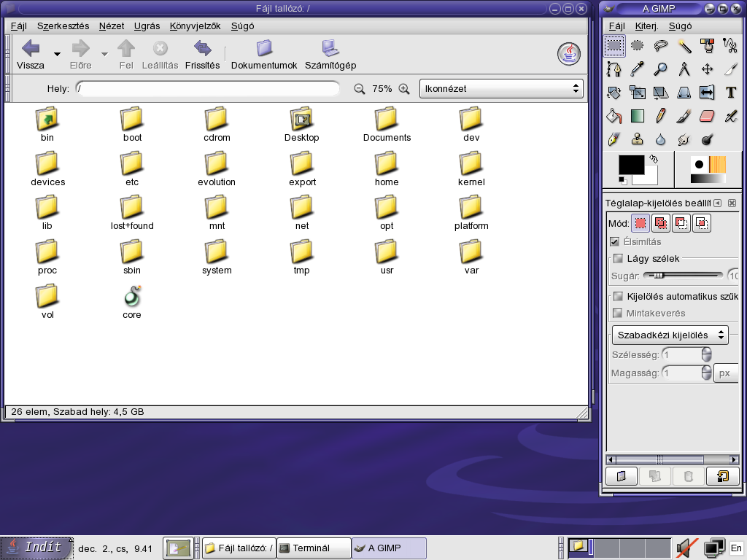The image size is (747, 560).
Task: Choose the Paths tool in GIMP
Action: (x=614, y=69)
